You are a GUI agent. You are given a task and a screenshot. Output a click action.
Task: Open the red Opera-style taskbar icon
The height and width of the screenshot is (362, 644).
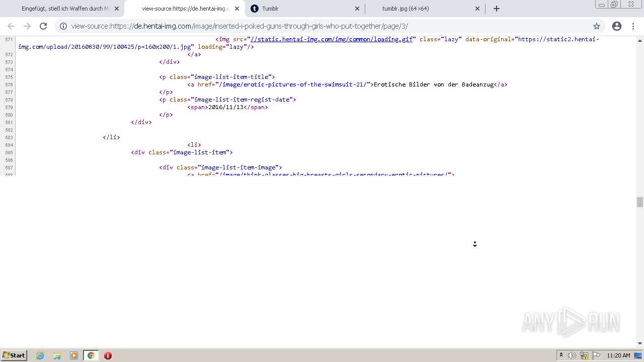click(108, 355)
